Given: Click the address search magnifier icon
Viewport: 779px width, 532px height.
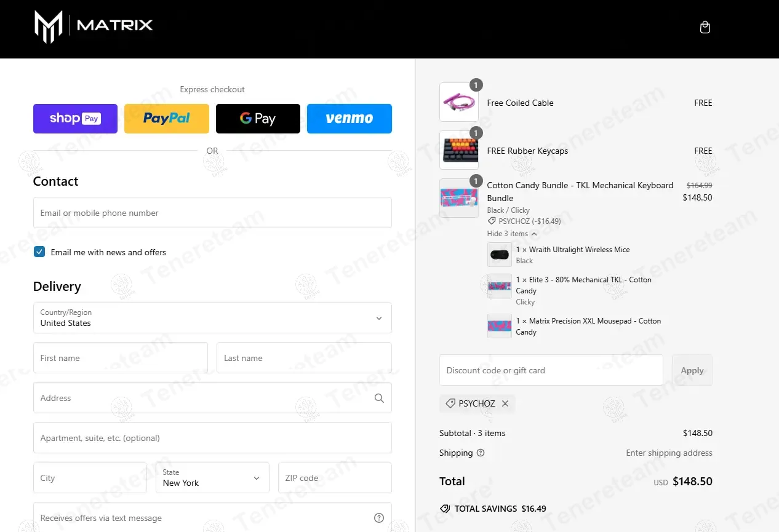Looking at the screenshot, I should (379, 398).
